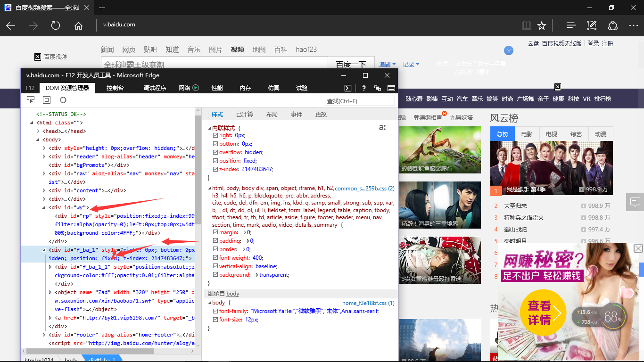Dock the DevTools window
Image resolution: width=644 pixels, height=362 pixels.
point(391,88)
